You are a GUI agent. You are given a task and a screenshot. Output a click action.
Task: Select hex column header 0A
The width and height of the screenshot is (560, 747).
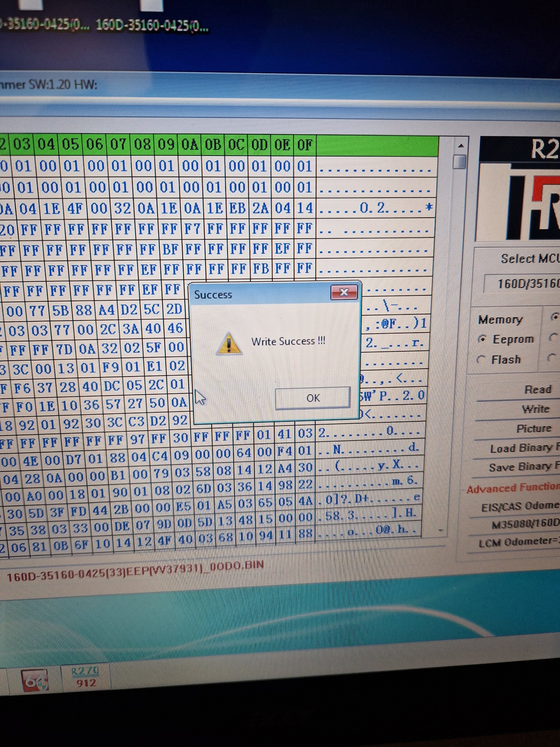coord(190,145)
